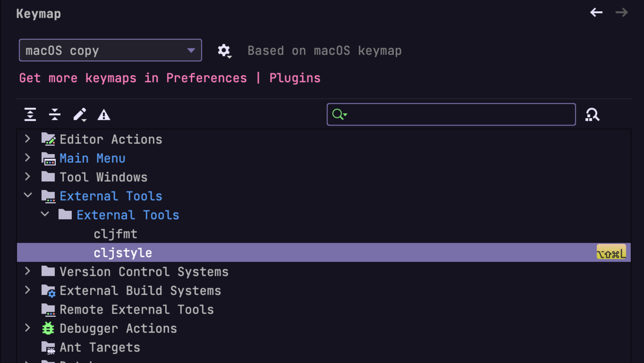Expand the Editor Actions group

coord(28,139)
